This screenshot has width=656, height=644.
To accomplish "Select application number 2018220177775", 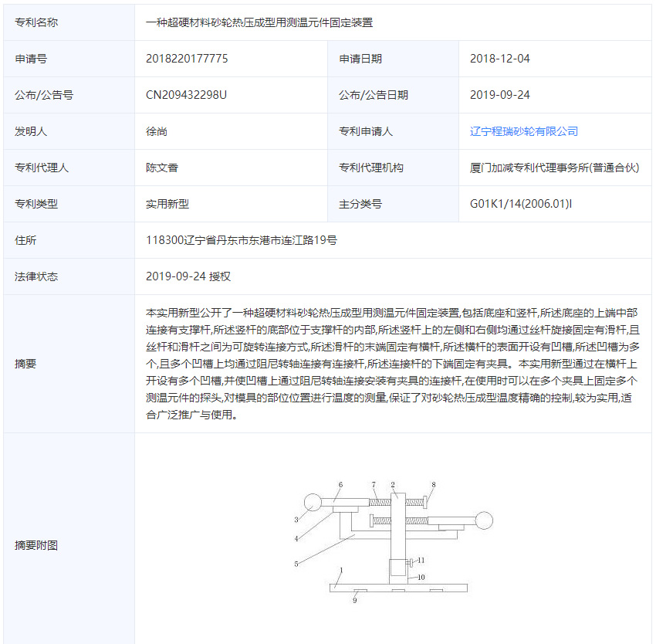I will (x=187, y=59).
